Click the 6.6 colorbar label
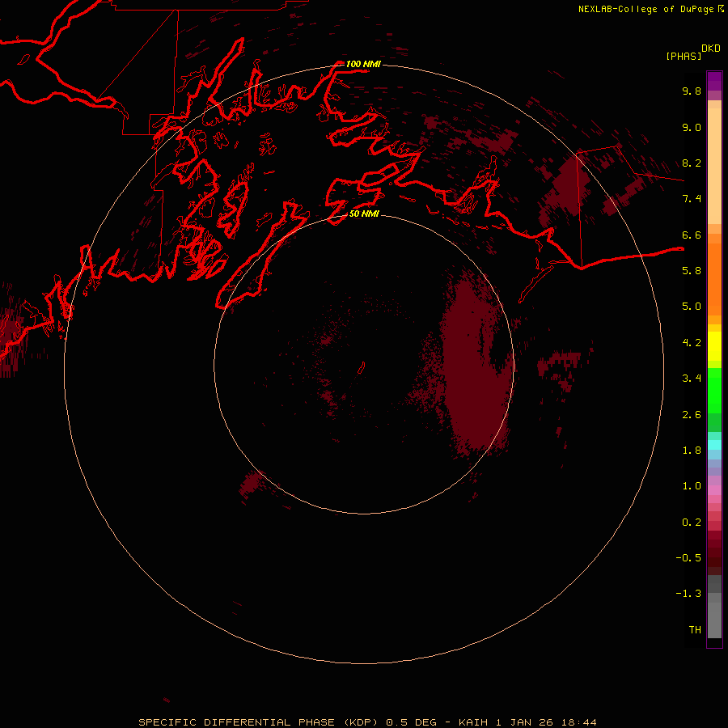This screenshot has height=728, width=728. [x=692, y=235]
